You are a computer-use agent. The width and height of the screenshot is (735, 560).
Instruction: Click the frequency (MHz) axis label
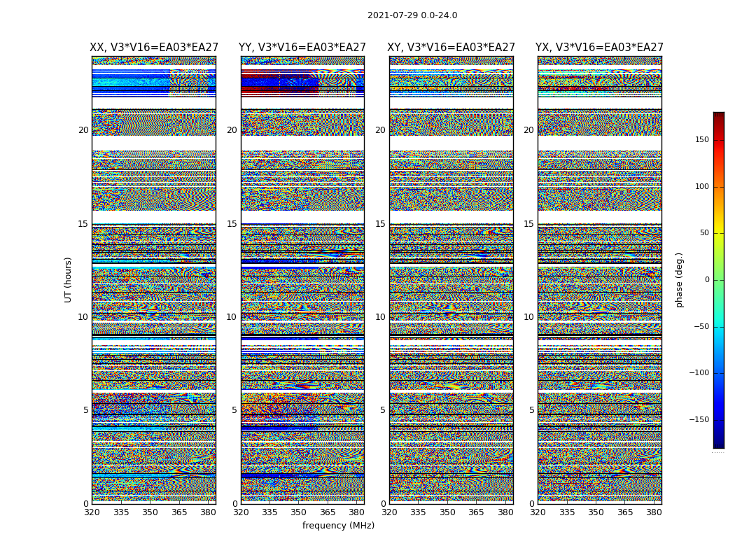[338, 525]
